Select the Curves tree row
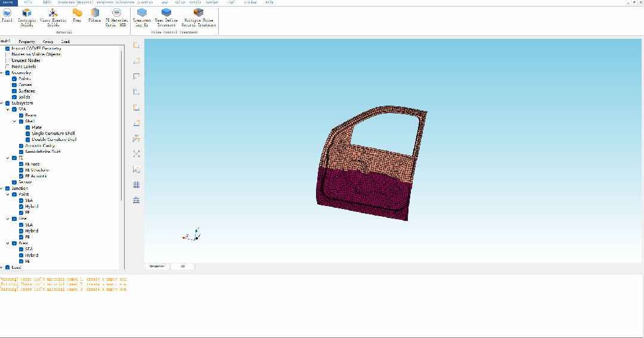Viewport: 644px width, 338px height. 25,85
